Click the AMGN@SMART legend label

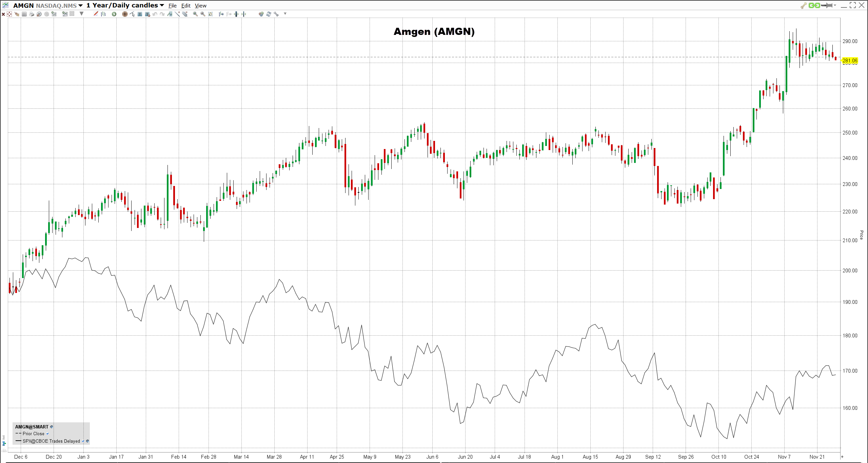click(32, 427)
